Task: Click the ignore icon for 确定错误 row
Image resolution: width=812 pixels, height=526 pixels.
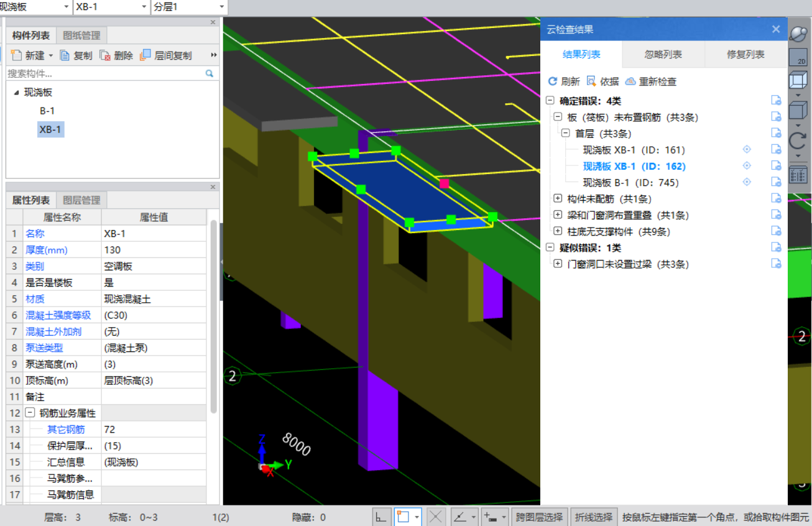Action: point(776,100)
